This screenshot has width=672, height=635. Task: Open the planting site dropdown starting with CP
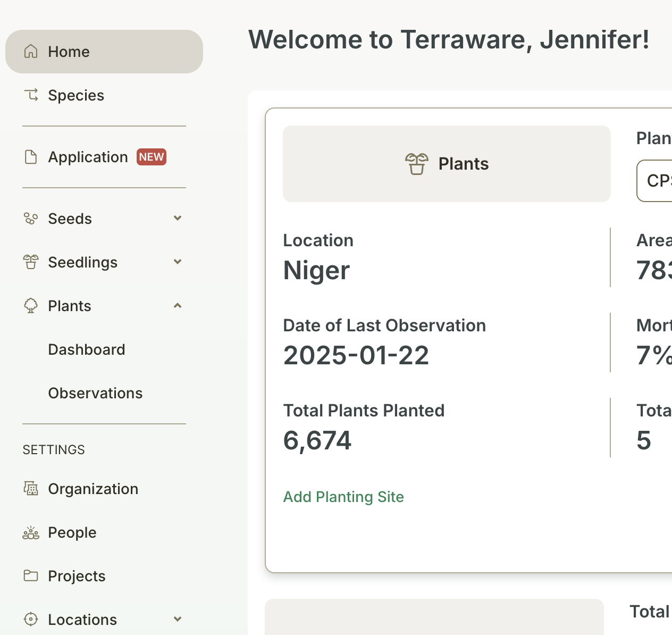654,181
